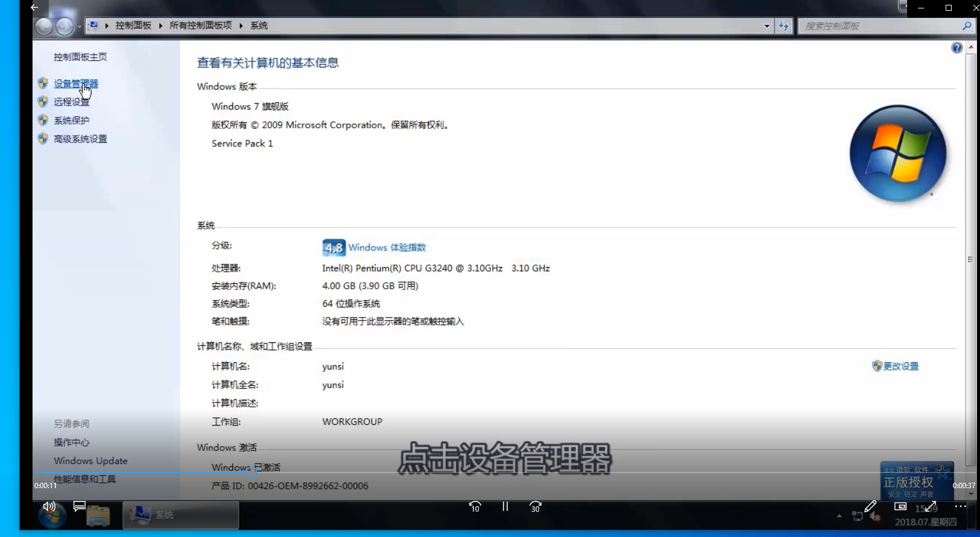Click the shield icon beside 高级系统设置
Image resolution: width=980 pixels, height=537 pixels.
(43, 138)
